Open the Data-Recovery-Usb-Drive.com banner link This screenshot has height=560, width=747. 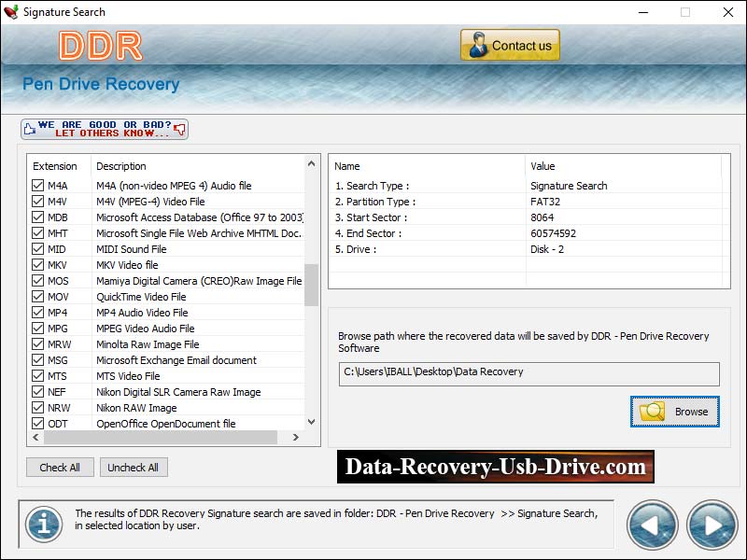point(496,467)
